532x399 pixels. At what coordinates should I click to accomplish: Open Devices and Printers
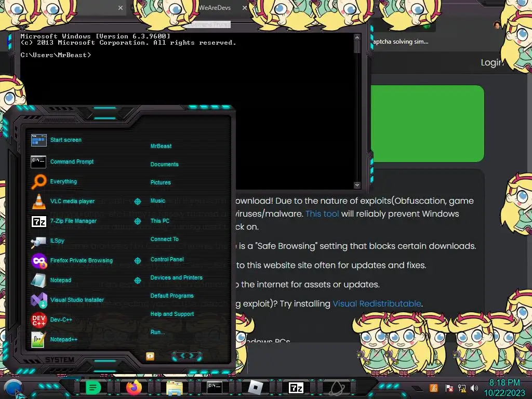pos(176,277)
